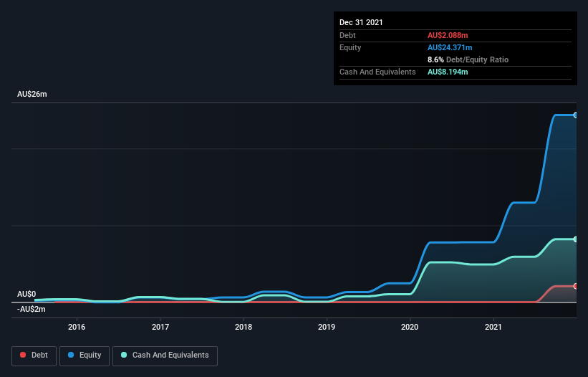This screenshot has height=377, width=588.
Task: Select the Cash endpoint marker on chart
Action: pos(576,239)
